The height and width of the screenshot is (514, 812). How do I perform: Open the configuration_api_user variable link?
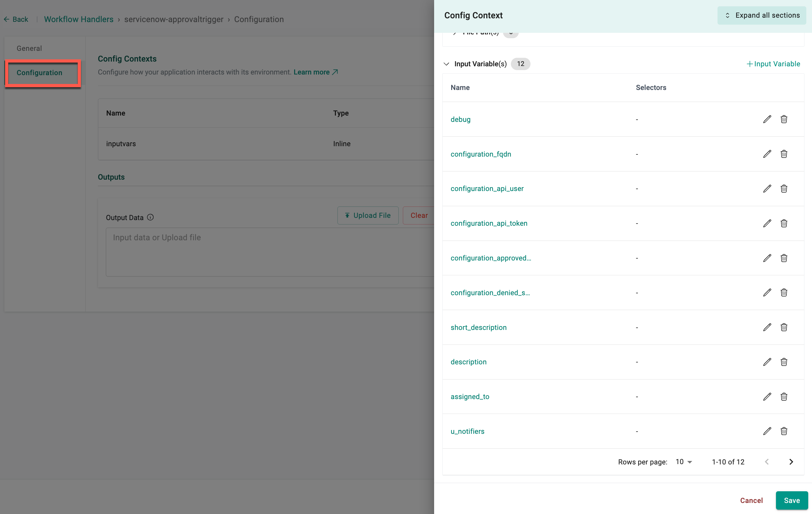click(487, 189)
